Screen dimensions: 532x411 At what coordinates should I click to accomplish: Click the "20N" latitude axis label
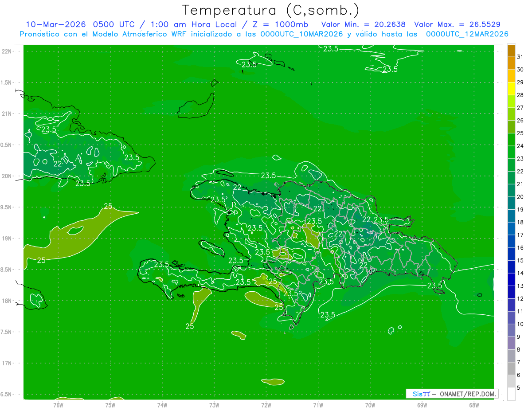6,176
